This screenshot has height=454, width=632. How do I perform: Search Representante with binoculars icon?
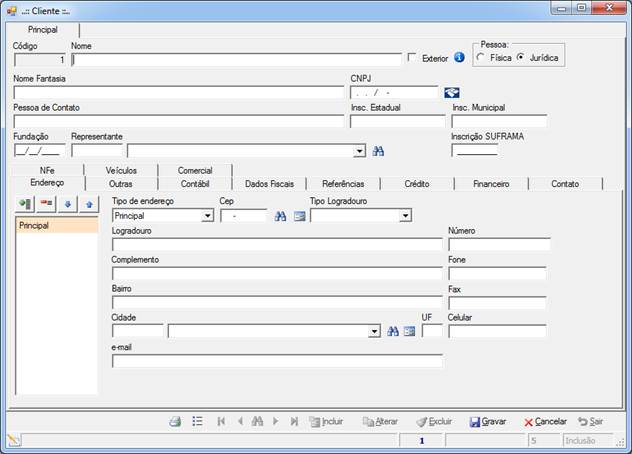click(x=378, y=151)
